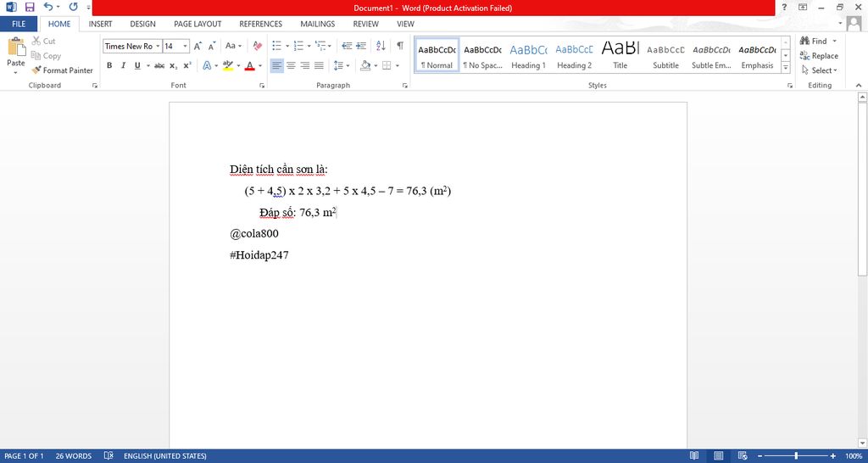Click the Sort A-Z icon
868x463 pixels.
pyautogui.click(x=381, y=46)
